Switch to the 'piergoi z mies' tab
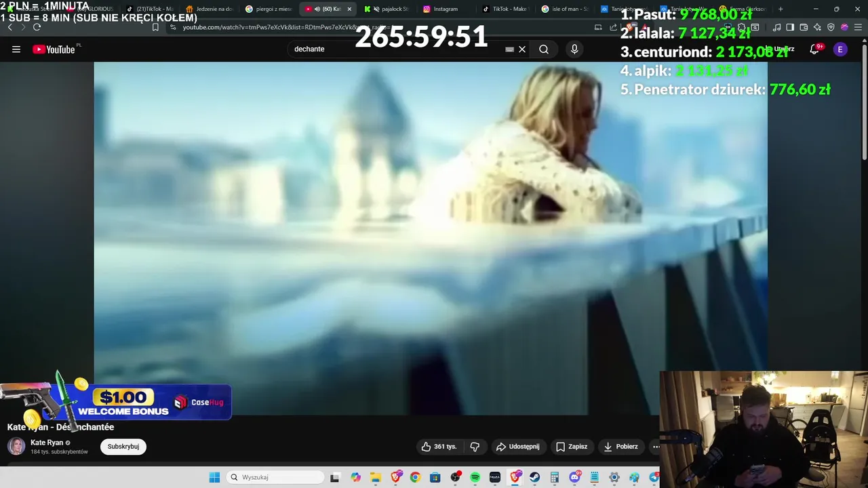Image resolution: width=868 pixels, height=488 pixels. 269,9
